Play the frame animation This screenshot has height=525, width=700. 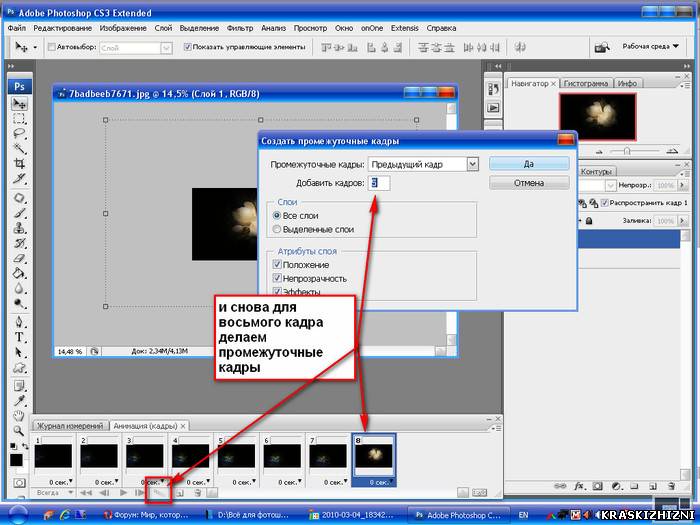(124, 493)
